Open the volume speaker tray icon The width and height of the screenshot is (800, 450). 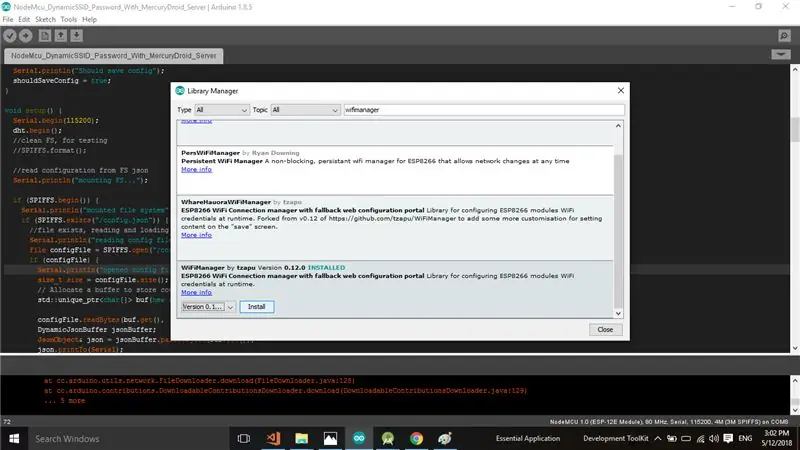(x=714, y=438)
